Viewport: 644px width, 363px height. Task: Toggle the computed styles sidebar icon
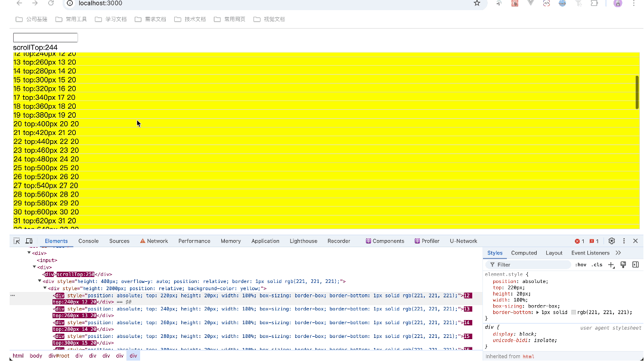click(x=636, y=264)
